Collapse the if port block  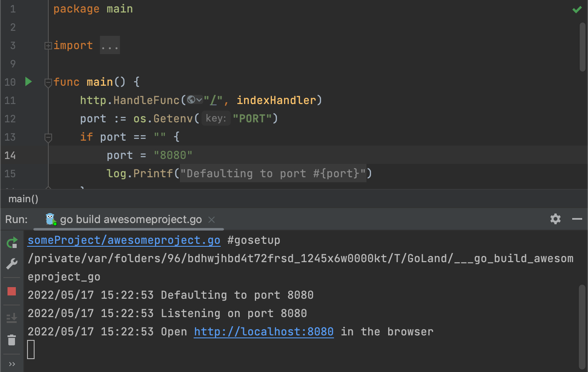pos(48,137)
